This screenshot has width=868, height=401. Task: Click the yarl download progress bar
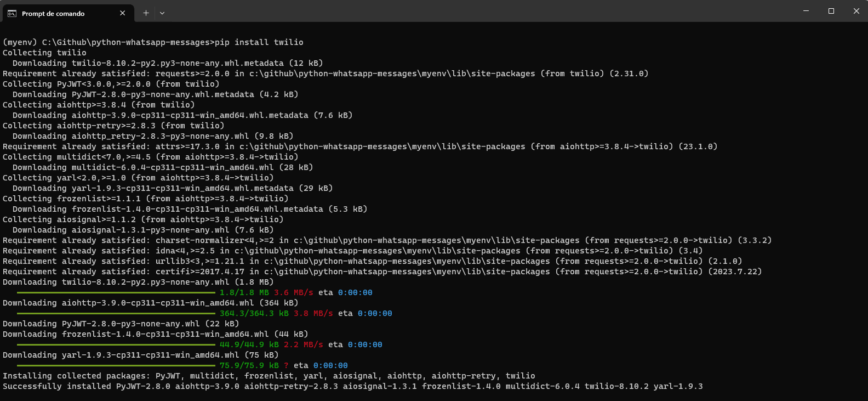coord(115,365)
